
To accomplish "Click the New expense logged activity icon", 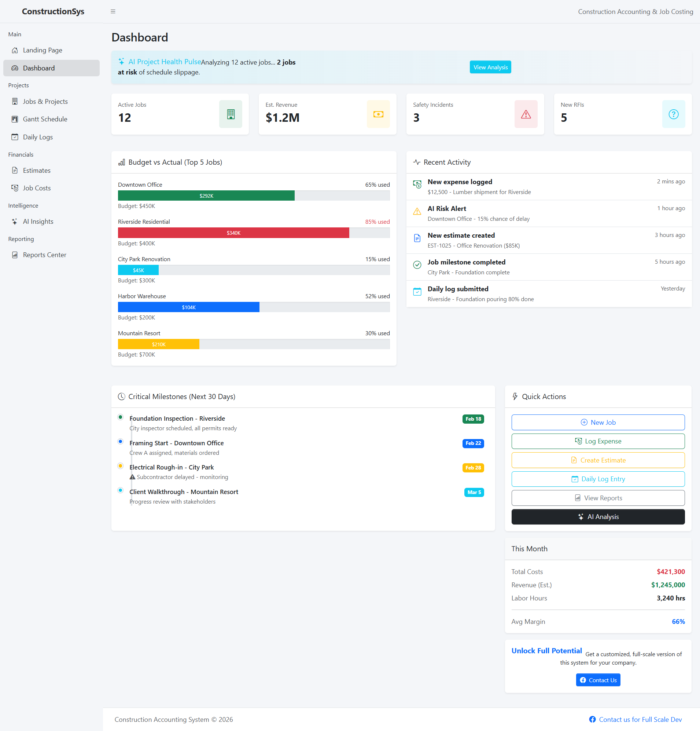I will pos(417,184).
